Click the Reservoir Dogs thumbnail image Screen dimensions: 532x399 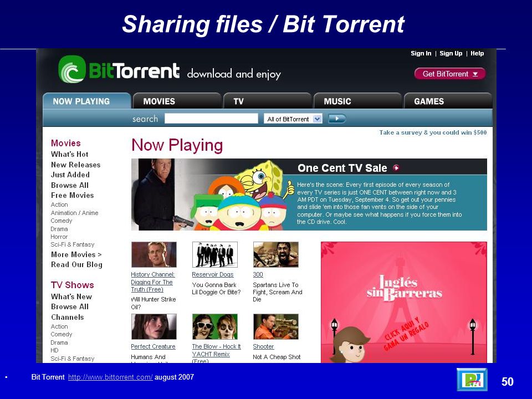click(215, 254)
